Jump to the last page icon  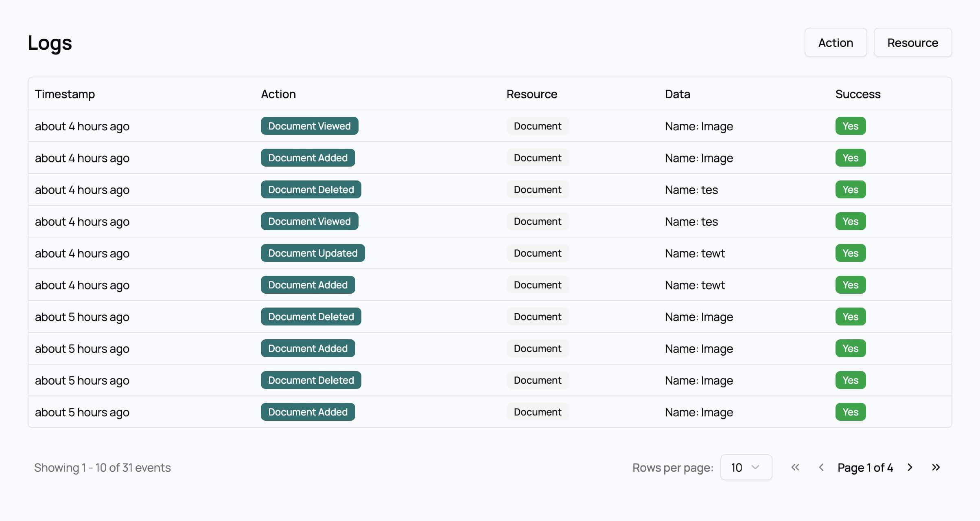point(936,467)
